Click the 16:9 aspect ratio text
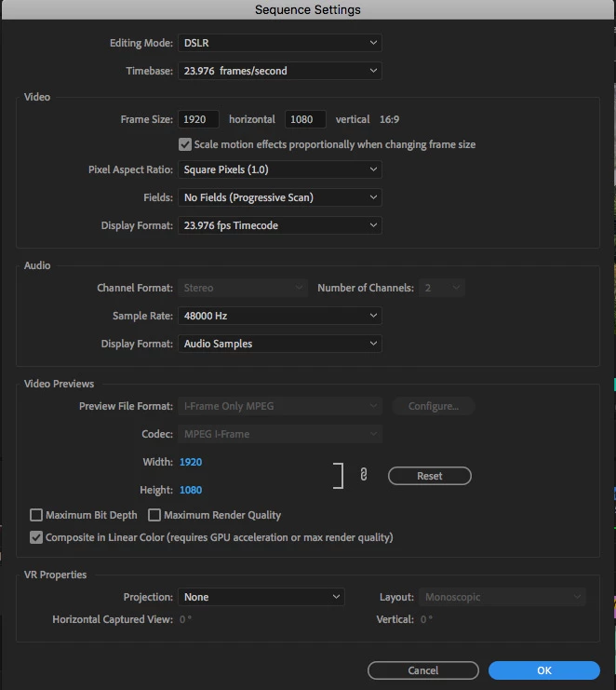Image resolution: width=616 pixels, height=690 pixels. coord(389,119)
